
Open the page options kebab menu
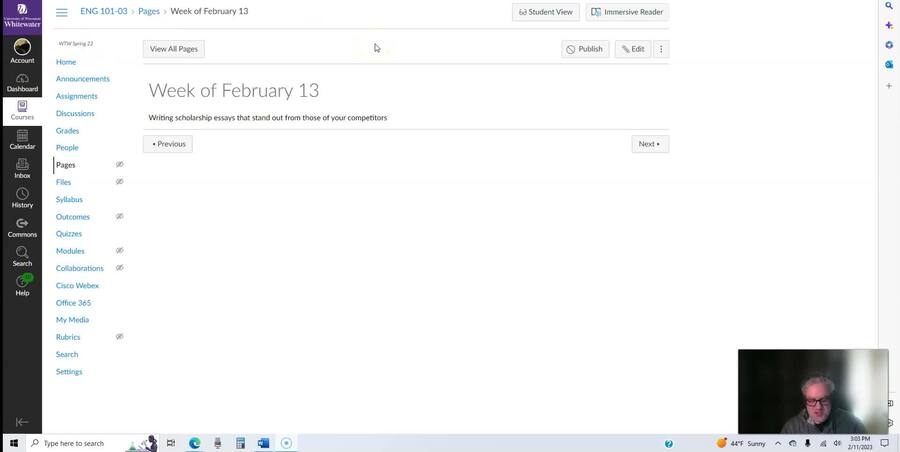pos(661,49)
